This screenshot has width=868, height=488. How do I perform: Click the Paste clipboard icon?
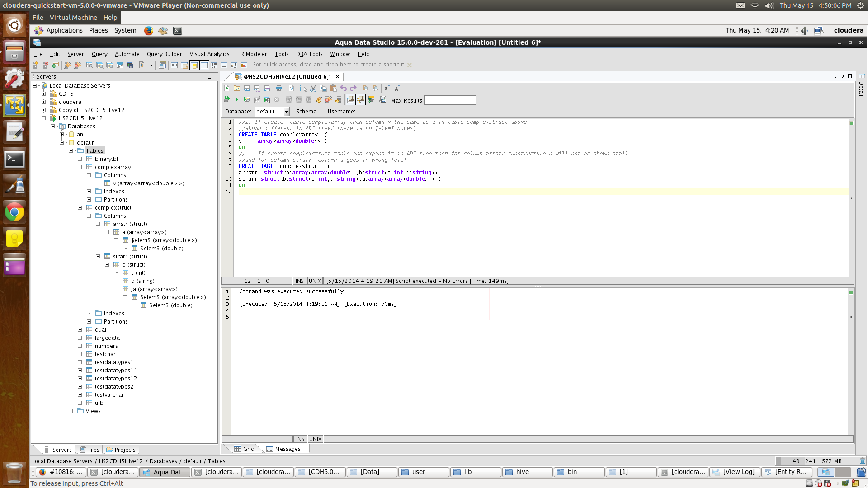[333, 89]
